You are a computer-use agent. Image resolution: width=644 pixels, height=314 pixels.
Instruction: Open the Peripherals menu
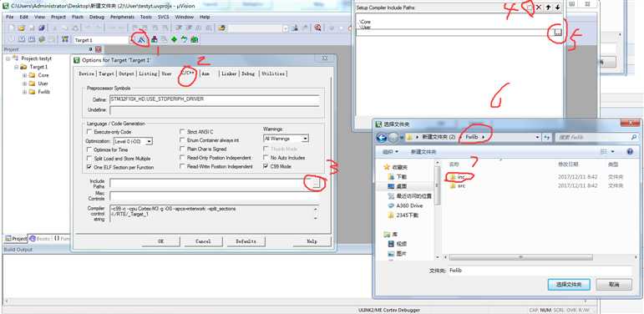coord(122,18)
